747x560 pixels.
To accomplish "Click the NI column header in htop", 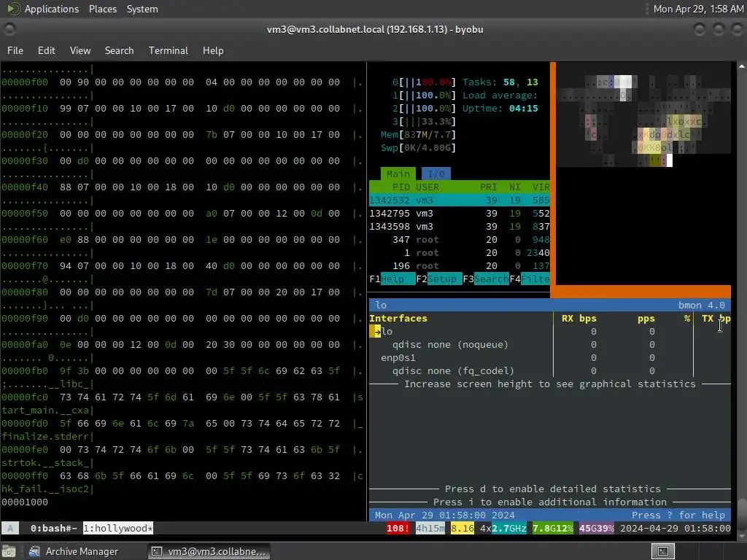I will [514, 187].
